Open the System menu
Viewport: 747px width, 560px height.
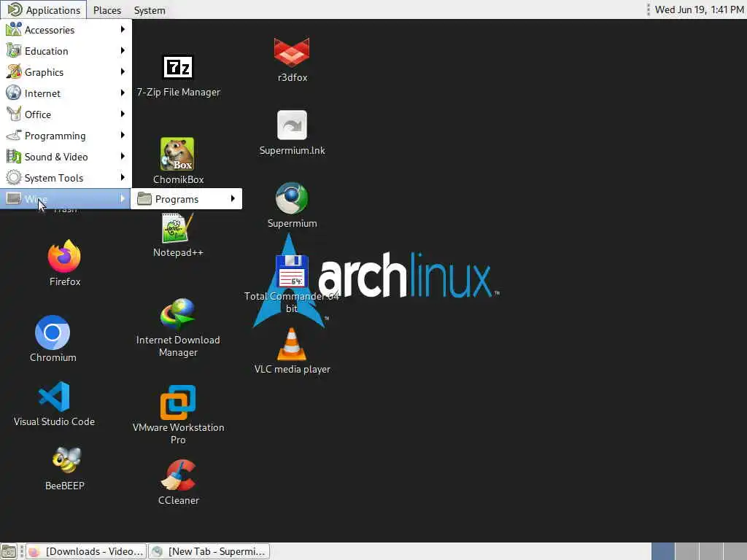point(150,10)
